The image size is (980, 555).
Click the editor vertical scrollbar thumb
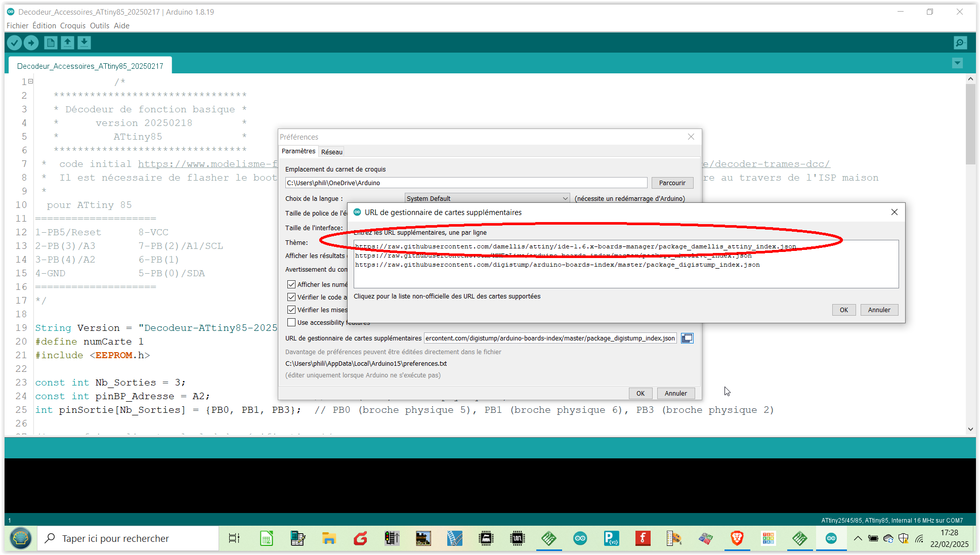tap(970, 124)
